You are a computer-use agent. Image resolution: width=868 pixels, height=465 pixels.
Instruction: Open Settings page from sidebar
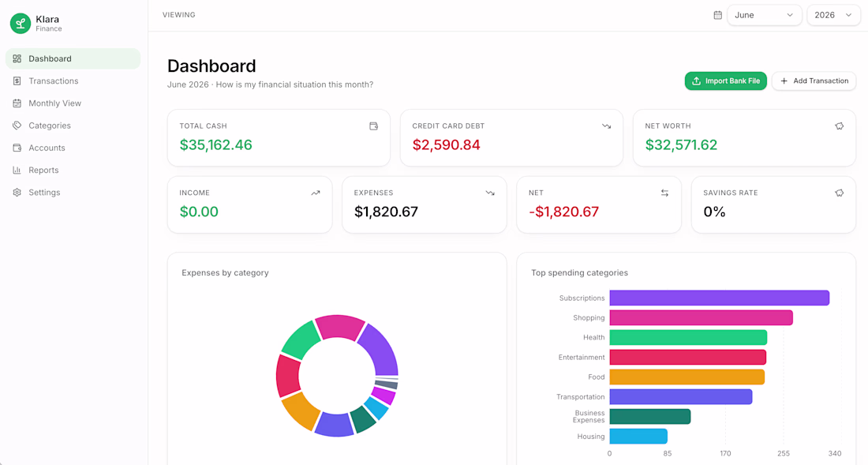click(73, 193)
